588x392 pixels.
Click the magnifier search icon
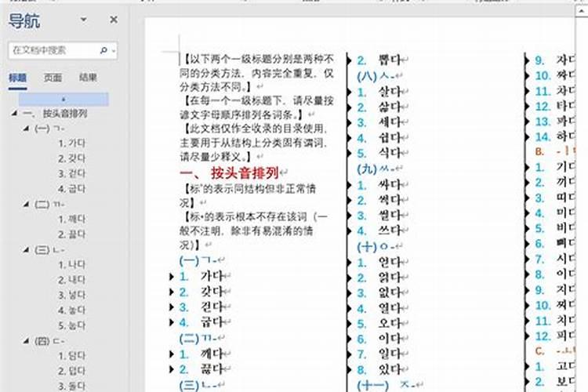click(103, 50)
